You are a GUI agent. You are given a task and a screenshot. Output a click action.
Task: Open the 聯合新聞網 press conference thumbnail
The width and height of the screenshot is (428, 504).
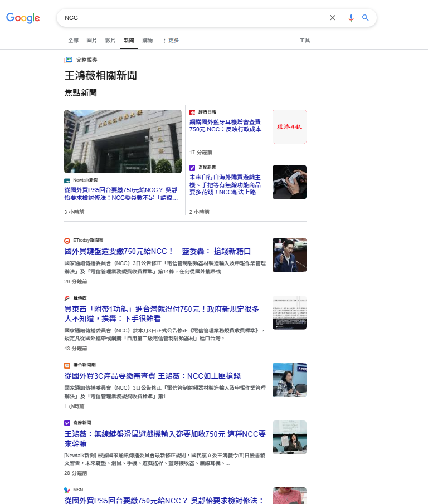(289, 380)
